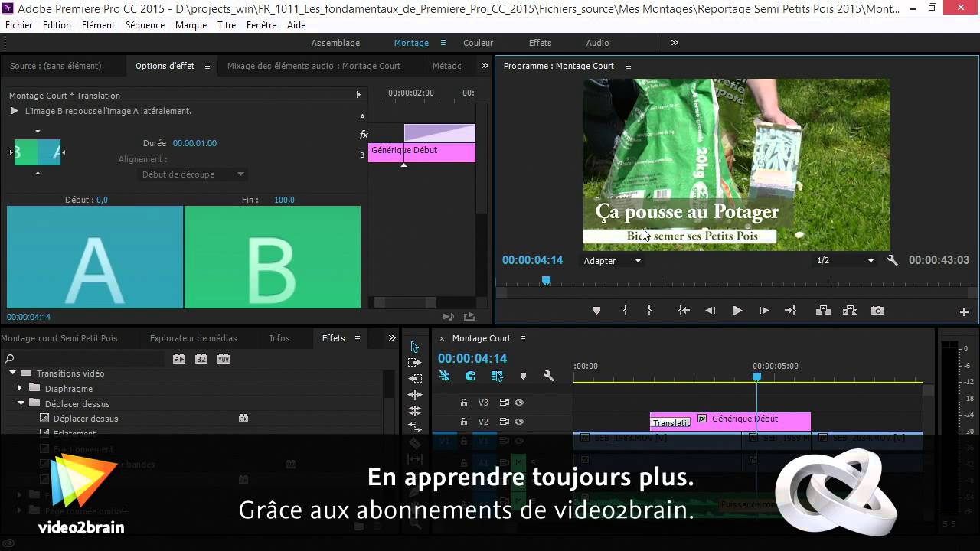
Task: Step forward one frame
Action: pyautogui.click(x=763, y=311)
